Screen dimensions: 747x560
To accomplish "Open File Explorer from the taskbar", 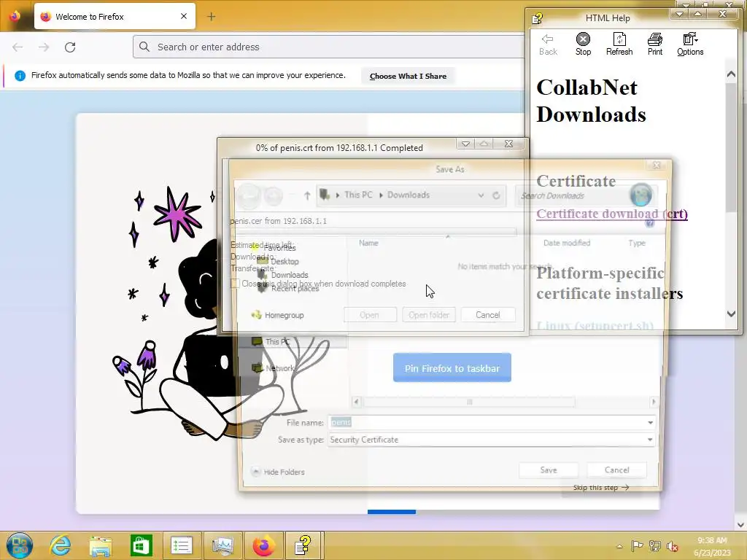I will tap(101, 545).
